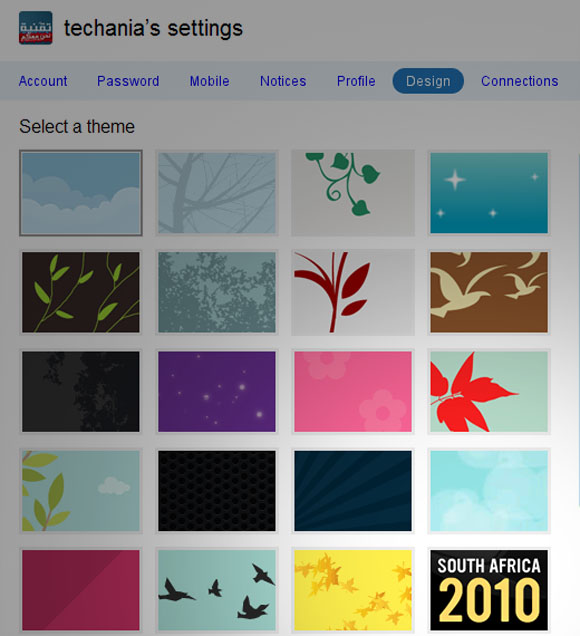Open the Profile tab
Image resolution: width=580 pixels, height=636 pixels.
(356, 81)
